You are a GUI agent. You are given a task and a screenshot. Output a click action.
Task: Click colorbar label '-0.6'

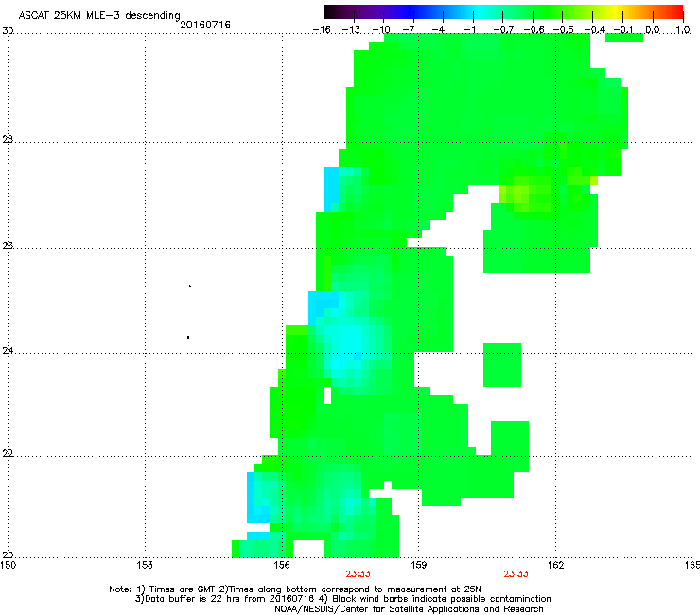[x=534, y=30]
